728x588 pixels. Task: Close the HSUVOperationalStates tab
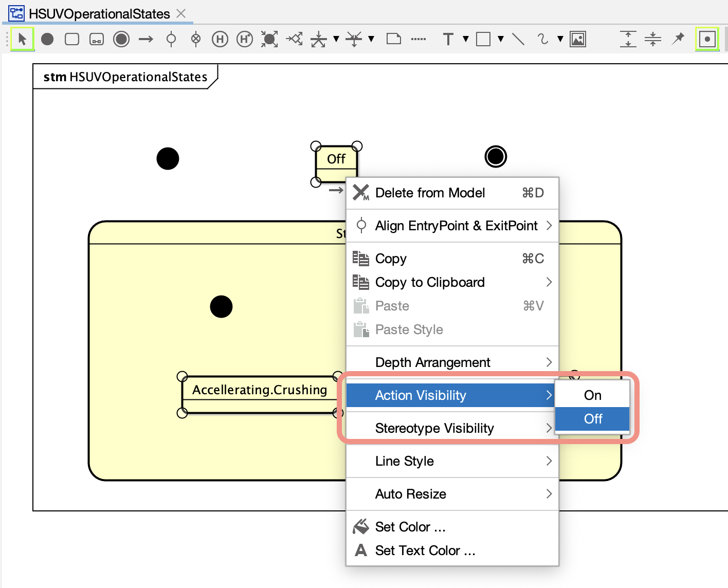(181, 13)
